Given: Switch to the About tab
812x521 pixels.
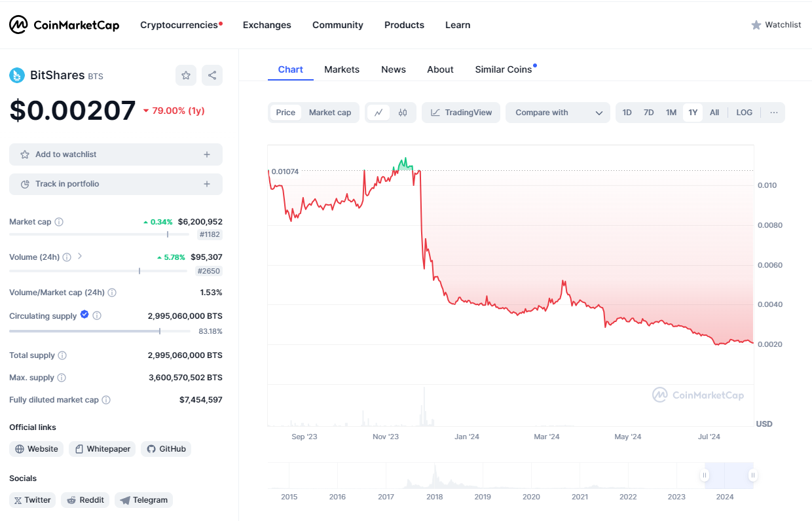Looking at the screenshot, I should pyautogui.click(x=440, y=69).
